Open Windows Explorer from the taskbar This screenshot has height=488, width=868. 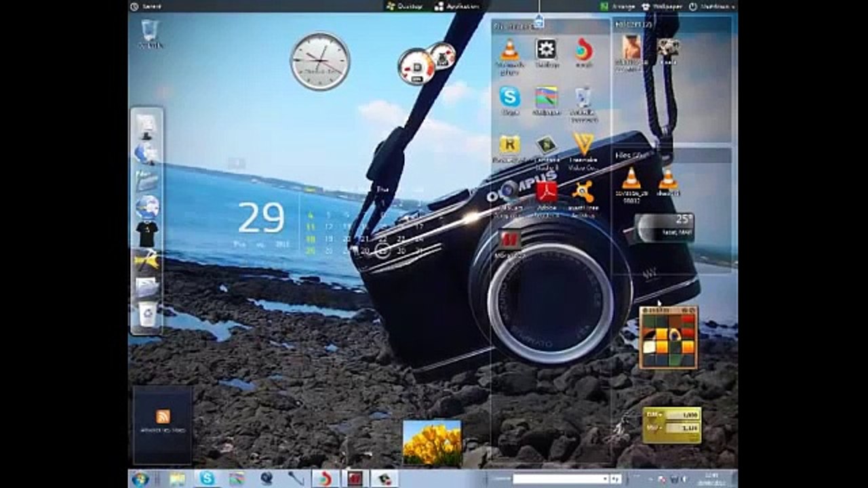[178, 479]
